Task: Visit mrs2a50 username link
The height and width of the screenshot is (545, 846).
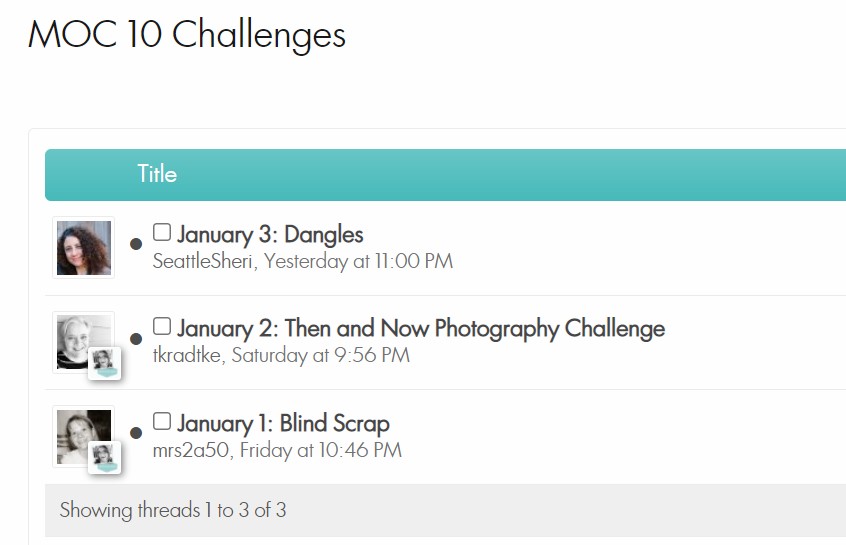Action: point(191,450)
